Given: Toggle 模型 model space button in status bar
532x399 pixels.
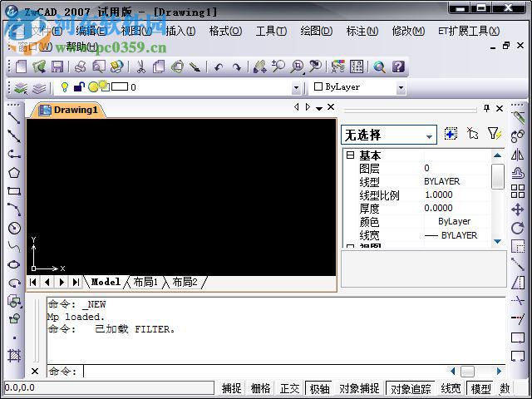Looking at the screenshot, I should pos(480,388).
